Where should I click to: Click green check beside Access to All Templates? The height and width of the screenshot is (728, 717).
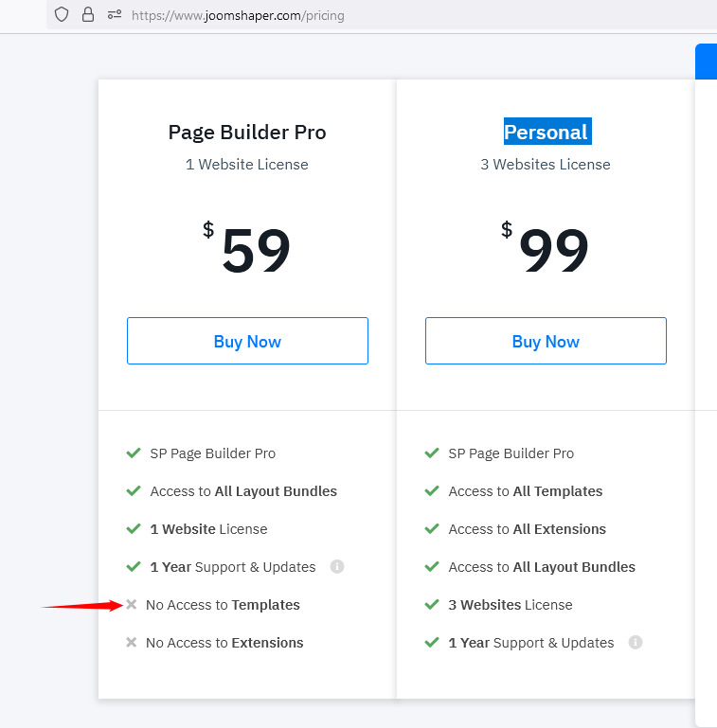tap(432, 491)
